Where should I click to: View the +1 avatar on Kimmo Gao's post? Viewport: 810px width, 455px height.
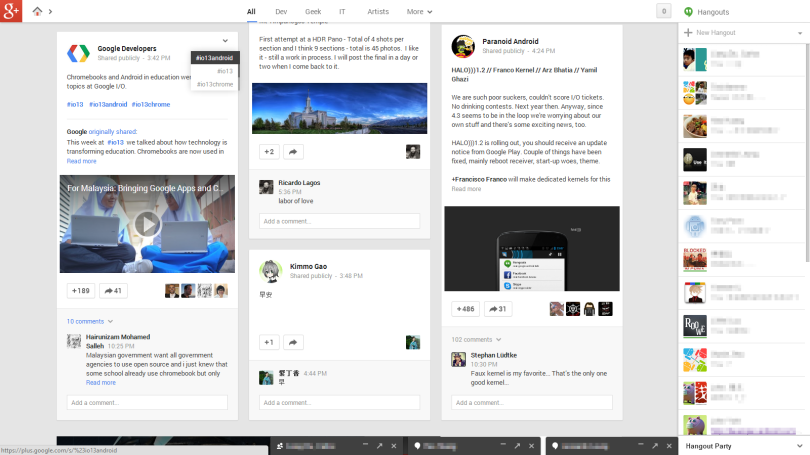[x=413, y=342]
